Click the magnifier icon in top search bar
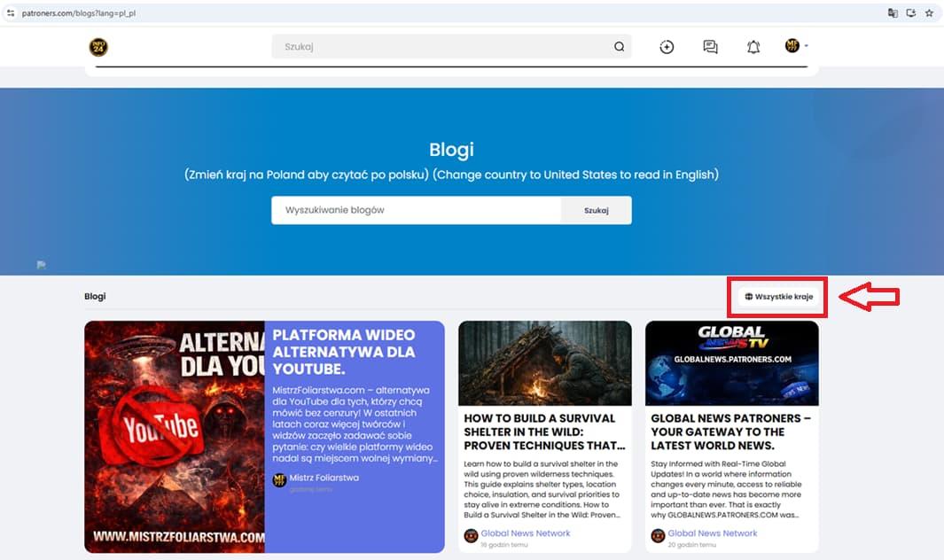The height and width of the screenshot is (560, 944). 619,47
